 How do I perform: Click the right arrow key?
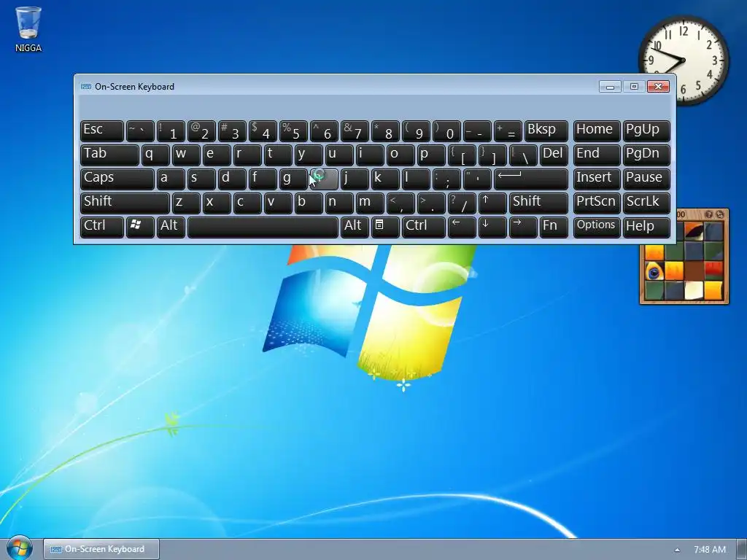pyautogui.click(x=523, y=227)
